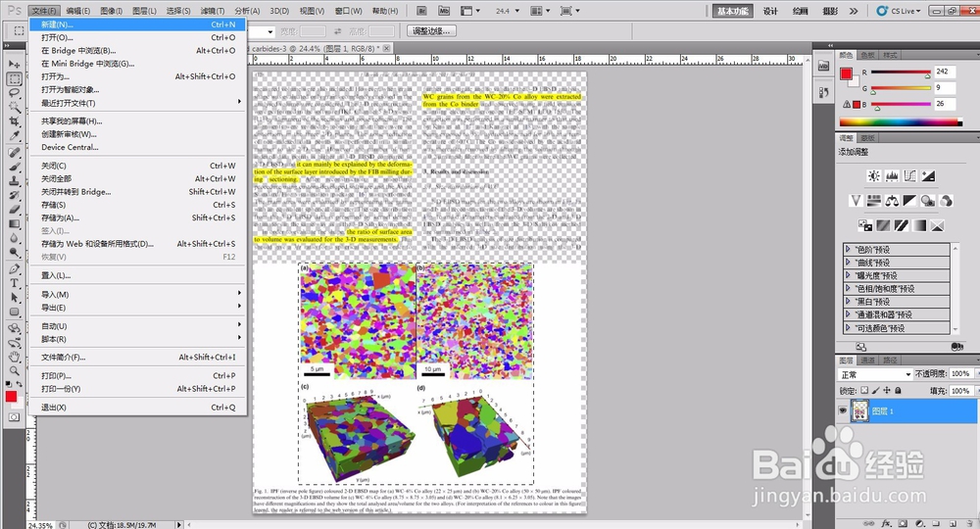Screen dimensions: 980x529
Task: Select the Quick Selection tool
Action: tap(15, 107)
